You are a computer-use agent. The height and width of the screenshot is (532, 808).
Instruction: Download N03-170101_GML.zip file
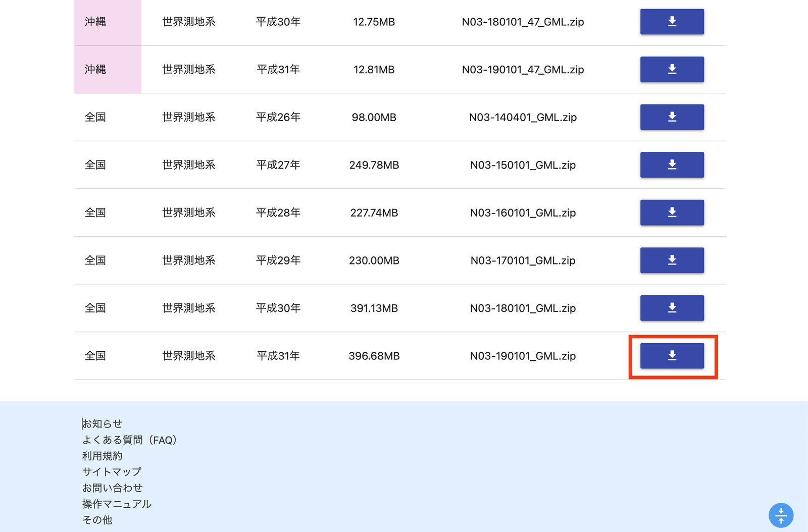(672, 260)
